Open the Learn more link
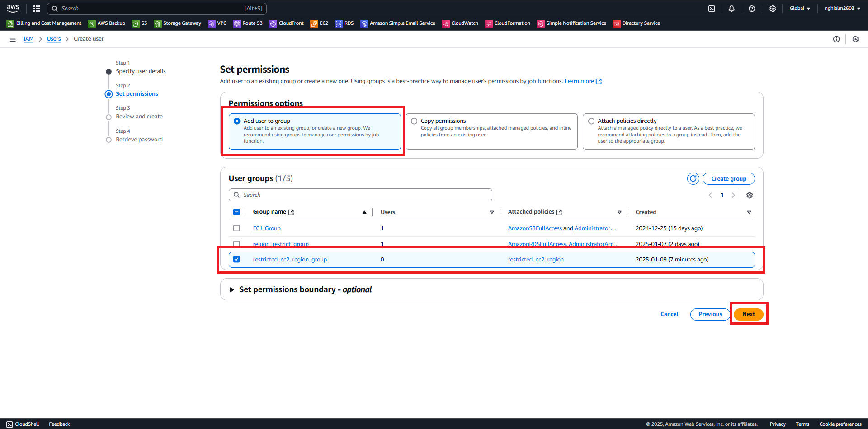The height and width of the screenshot is (429, 868). pos(583,81)
